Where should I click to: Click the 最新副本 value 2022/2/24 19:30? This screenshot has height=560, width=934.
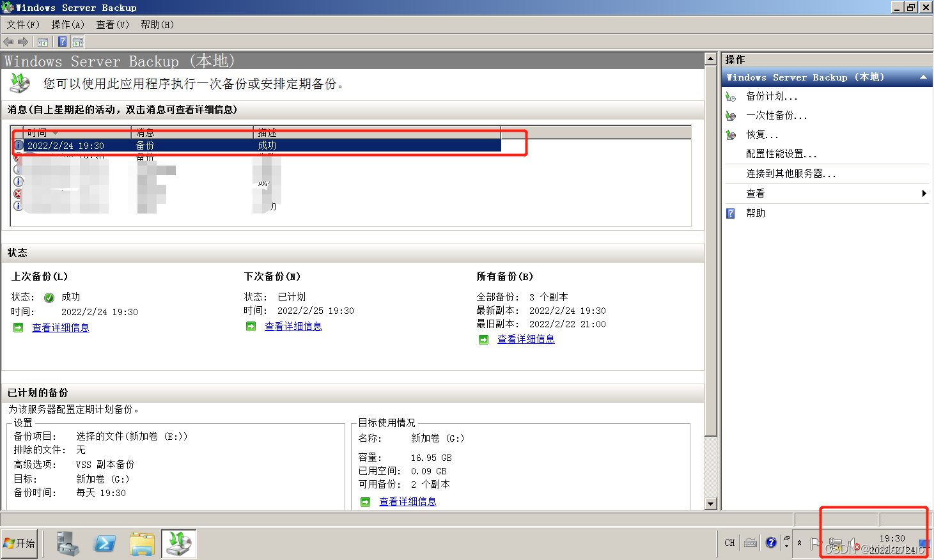[x=568, y=311]
